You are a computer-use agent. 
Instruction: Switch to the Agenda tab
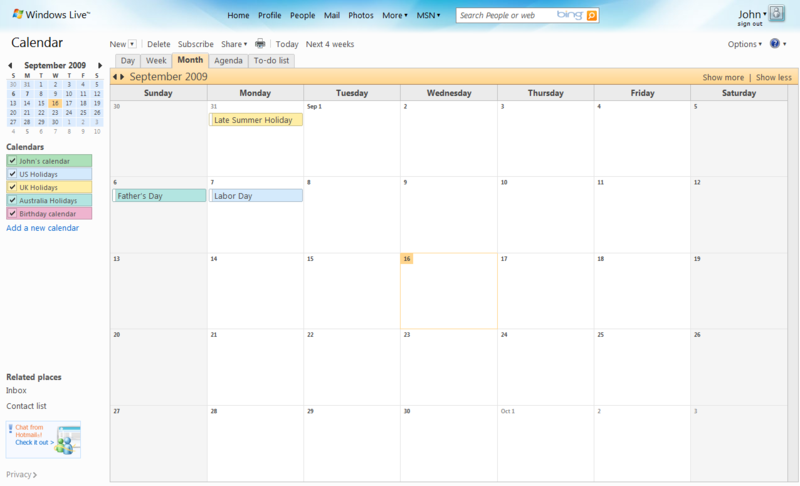228,61
